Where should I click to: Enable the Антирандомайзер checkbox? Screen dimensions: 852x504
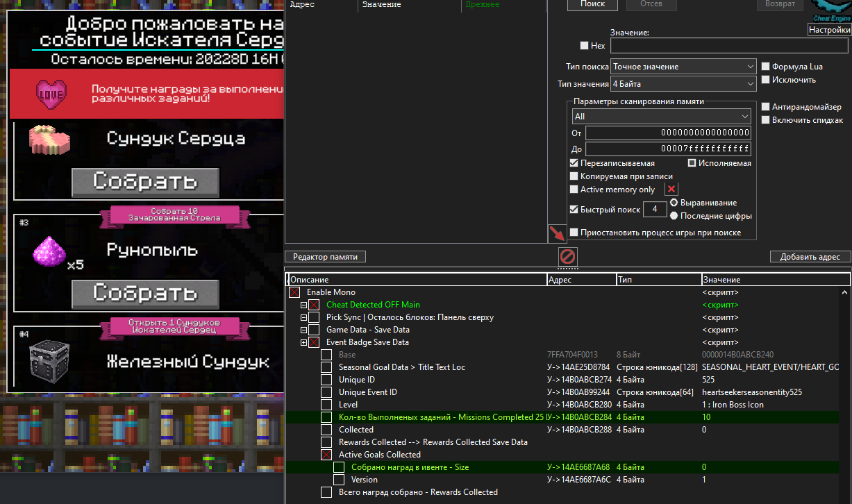pyautogui.click(x=766, y=107)
